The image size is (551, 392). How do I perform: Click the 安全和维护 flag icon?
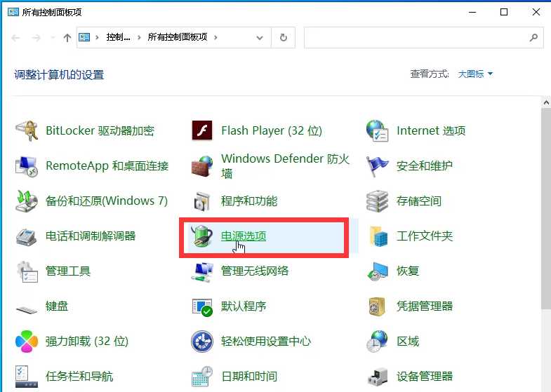point(378,166)
